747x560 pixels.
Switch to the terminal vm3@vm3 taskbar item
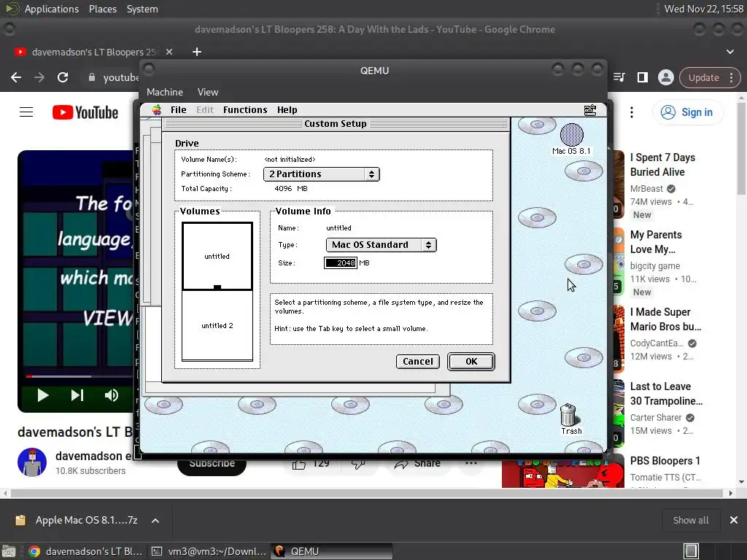[209, 551]
